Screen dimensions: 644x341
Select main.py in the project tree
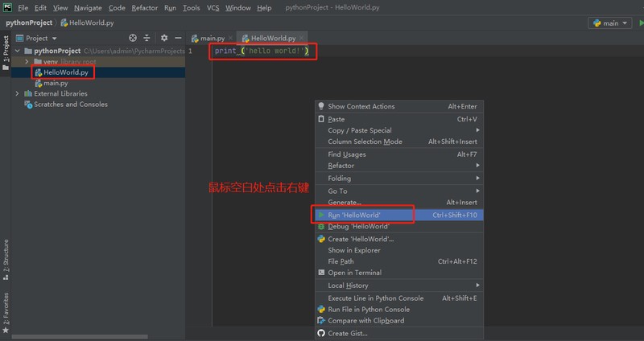tap(56, 83)
